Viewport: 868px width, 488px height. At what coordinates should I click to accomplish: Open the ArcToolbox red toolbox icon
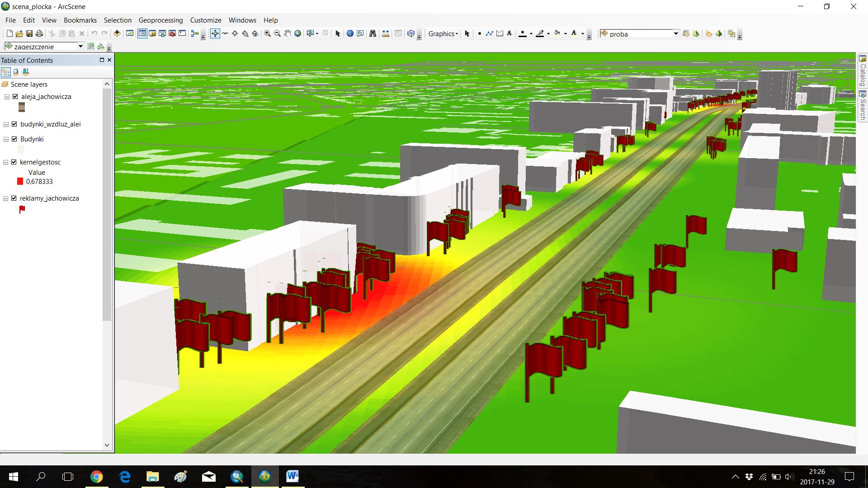(172, 33)
